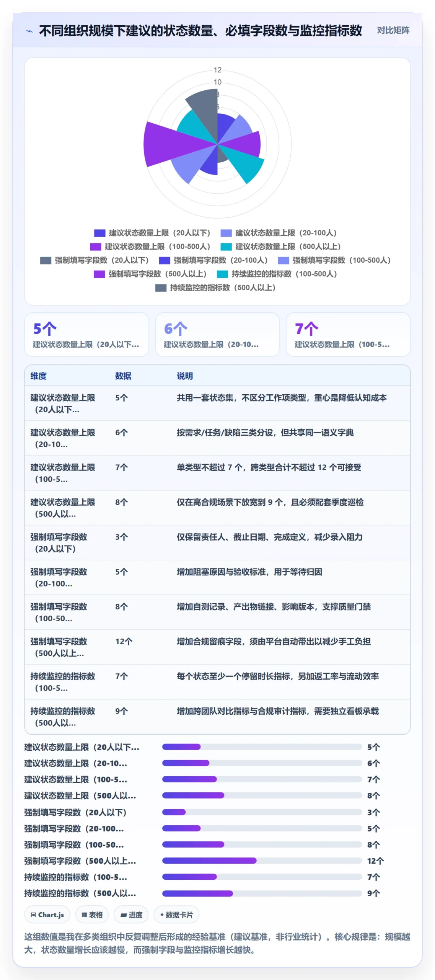Select table row 建议状态数量上限（20人以下…
This screenshot has height=980, width=435.
coord(217,403)
